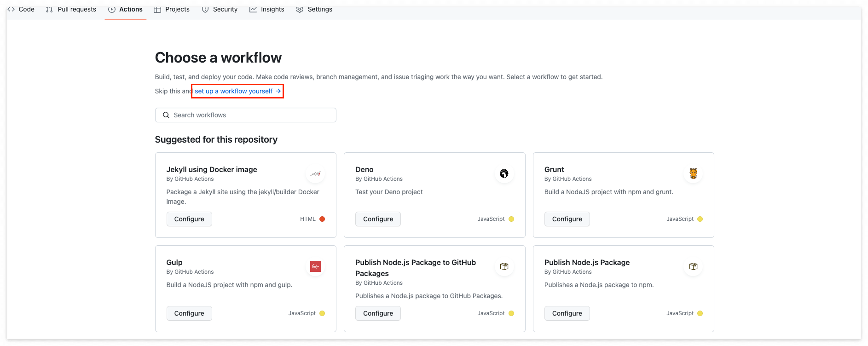Configure the Grunt workflow

pyautogui.click(x=567, y=219)
